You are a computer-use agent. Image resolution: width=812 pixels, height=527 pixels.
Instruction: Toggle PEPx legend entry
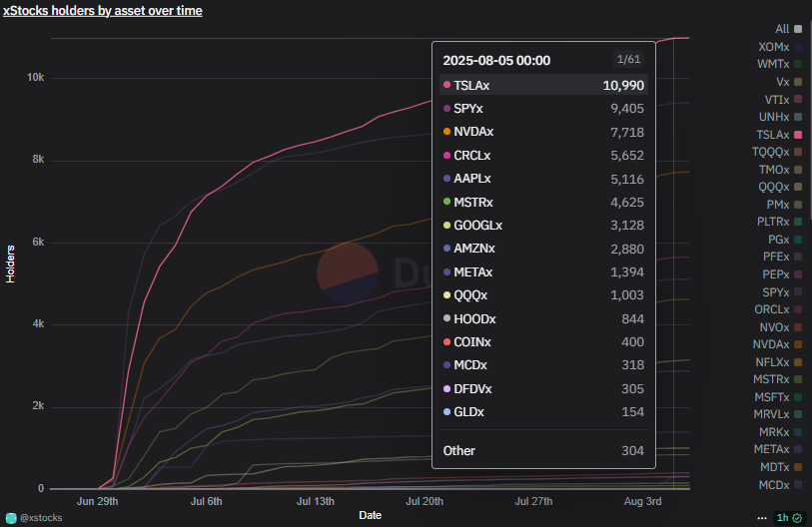(782, 274)
